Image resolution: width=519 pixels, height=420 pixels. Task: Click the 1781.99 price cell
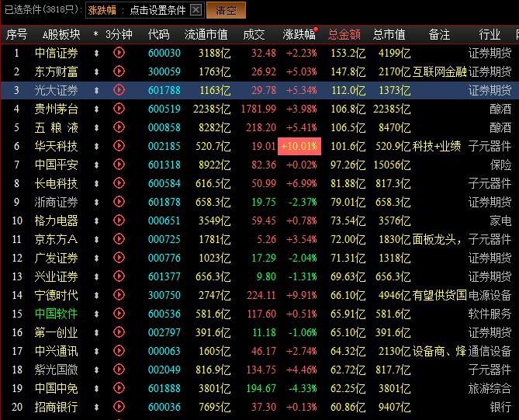[x=258, y=109]
